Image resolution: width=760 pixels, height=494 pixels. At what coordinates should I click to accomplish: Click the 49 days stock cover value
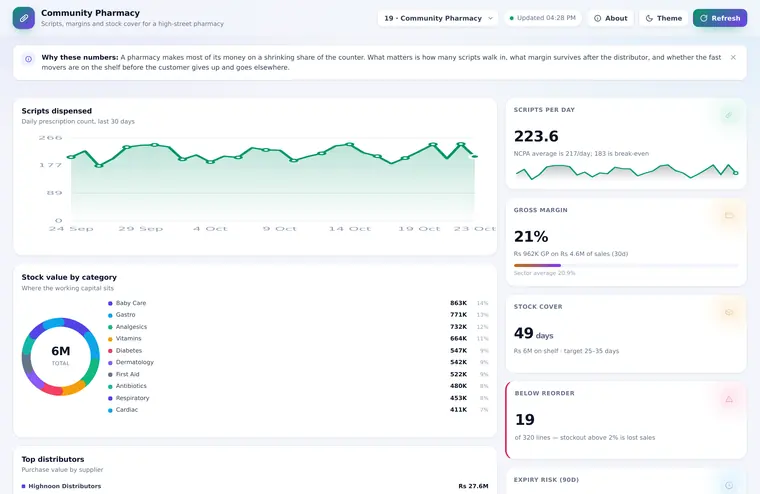point(533,334)
